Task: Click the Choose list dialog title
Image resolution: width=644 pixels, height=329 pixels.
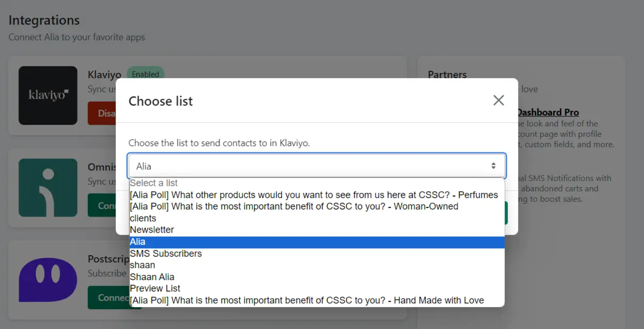Action: 161,101
